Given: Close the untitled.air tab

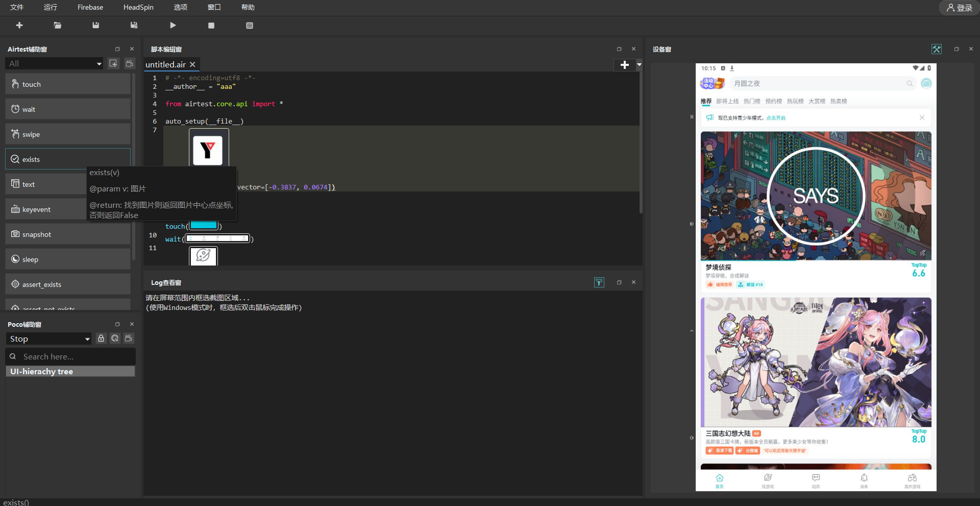Looking at the screenshot, I should pos(192,65).
